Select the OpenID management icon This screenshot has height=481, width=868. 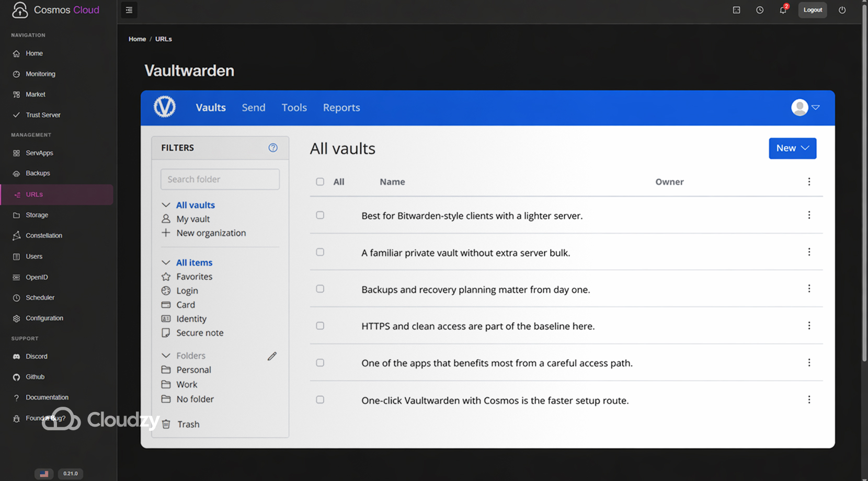click(16, 277)
